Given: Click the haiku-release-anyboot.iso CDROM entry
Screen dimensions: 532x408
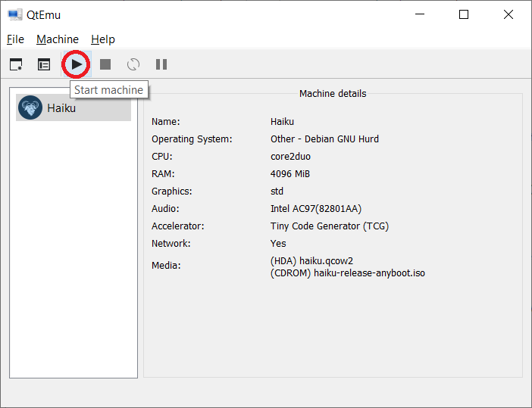Looking at the screenshot, I should [348, 273].
